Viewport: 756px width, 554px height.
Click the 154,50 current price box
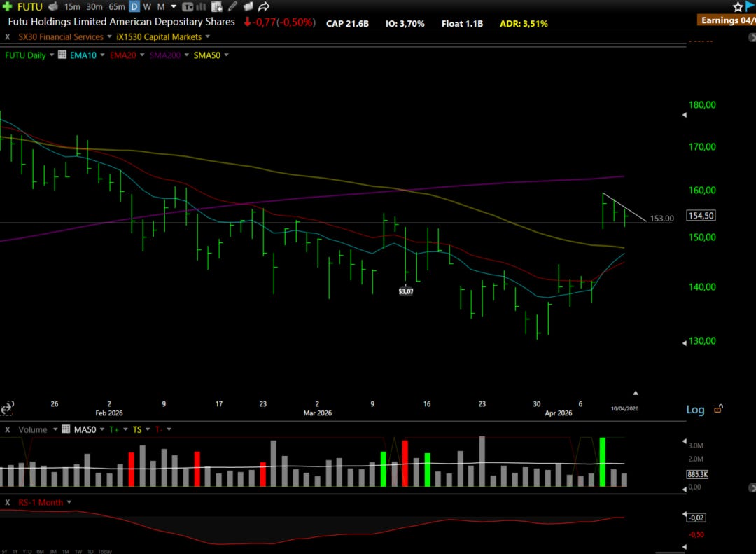pos(701,216)
